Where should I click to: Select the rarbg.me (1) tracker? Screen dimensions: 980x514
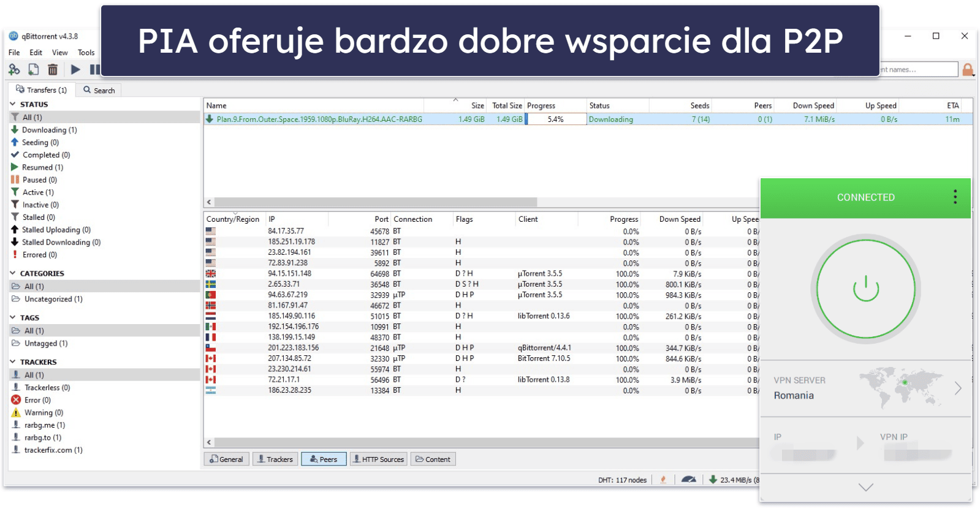pos(104,425)
